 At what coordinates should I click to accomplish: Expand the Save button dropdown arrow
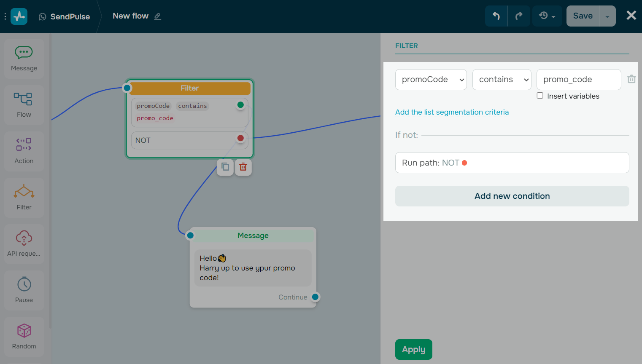tap(607, 16)
